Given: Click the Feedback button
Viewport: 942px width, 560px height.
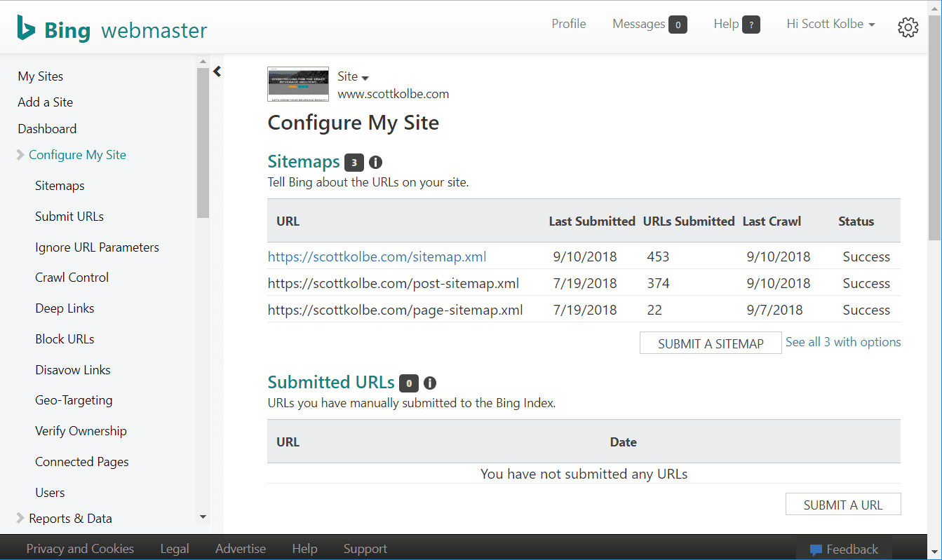Looking at the screenshot, I should [844, 549].
